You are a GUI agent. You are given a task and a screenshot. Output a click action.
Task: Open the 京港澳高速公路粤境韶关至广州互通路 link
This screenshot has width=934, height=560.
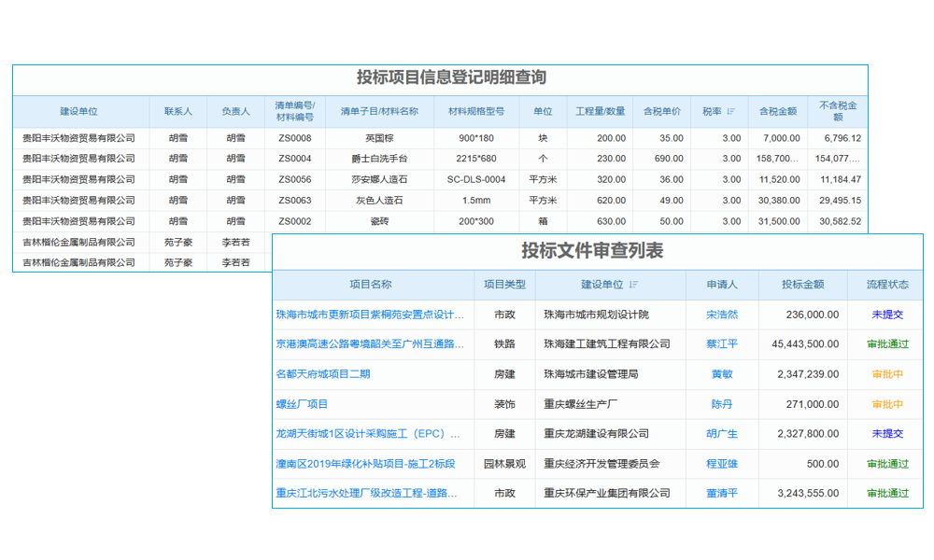[x=368, y=345]
